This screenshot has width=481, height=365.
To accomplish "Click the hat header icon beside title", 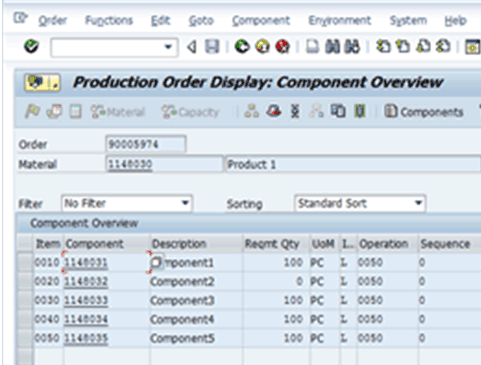I will [x=42, y=82].
